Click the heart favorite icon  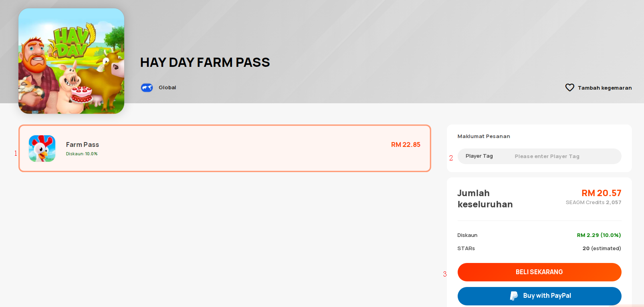[x=569, y=88]
